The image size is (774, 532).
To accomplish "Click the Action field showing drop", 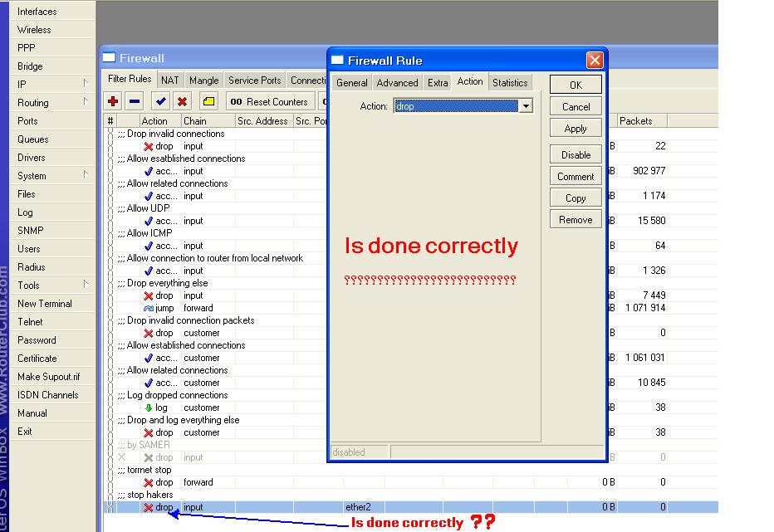I will pos(456,106).
